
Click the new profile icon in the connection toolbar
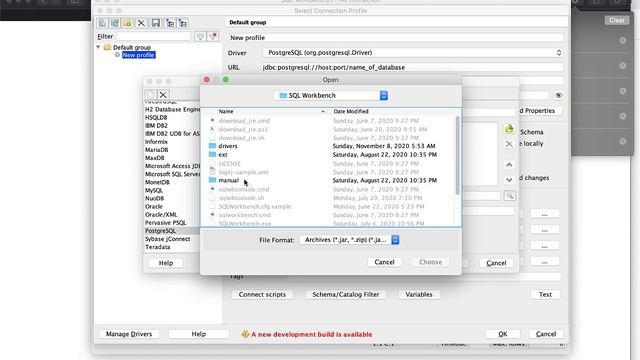tap(102, 23)
